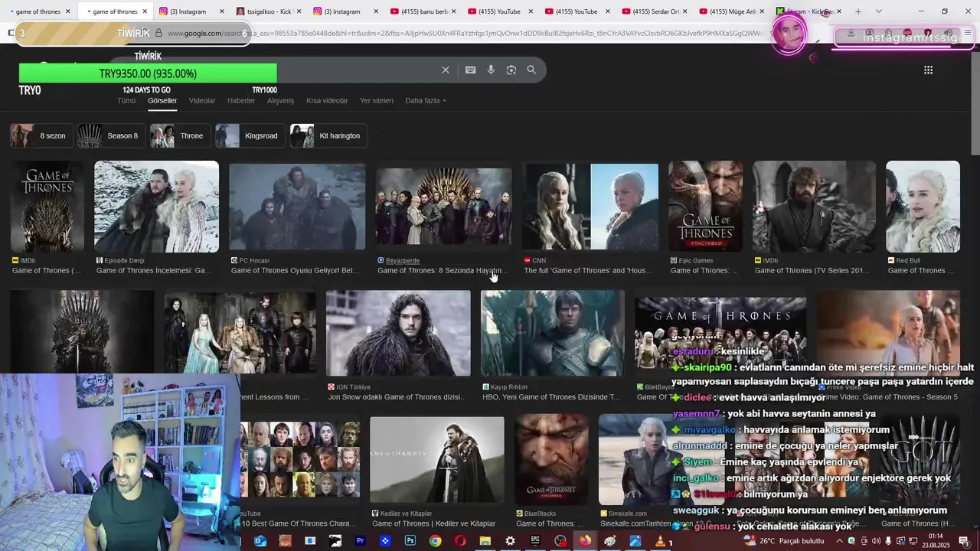
Task: Open taskbar clock showing 01:14
Action: tap(936, 541)
